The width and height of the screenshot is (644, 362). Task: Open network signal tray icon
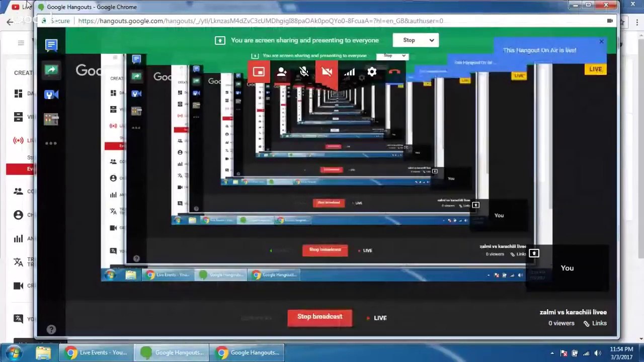[586, 353]
